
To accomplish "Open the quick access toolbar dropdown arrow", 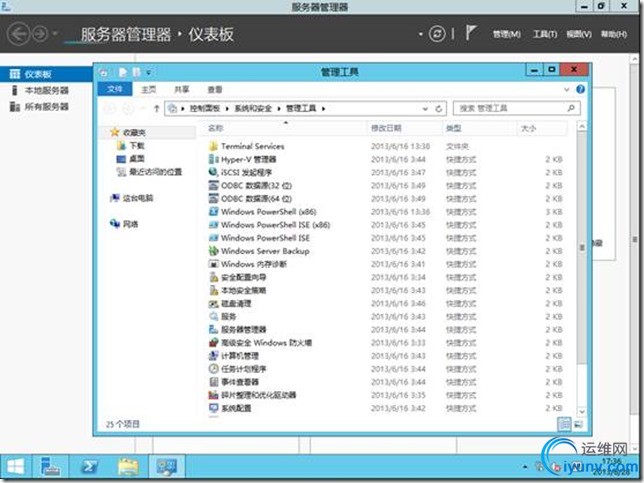I will point(149,73).
